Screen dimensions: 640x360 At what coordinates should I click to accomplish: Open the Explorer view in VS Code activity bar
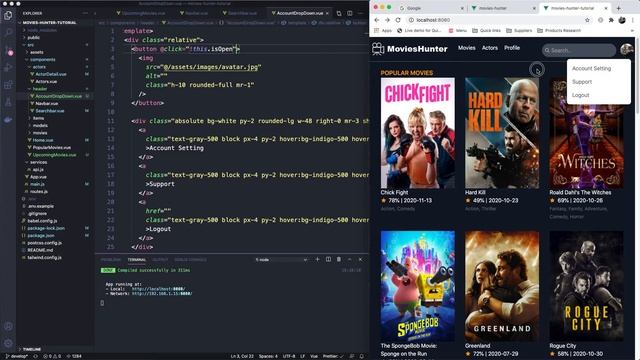pyautogui.click(x=8, y=16)
